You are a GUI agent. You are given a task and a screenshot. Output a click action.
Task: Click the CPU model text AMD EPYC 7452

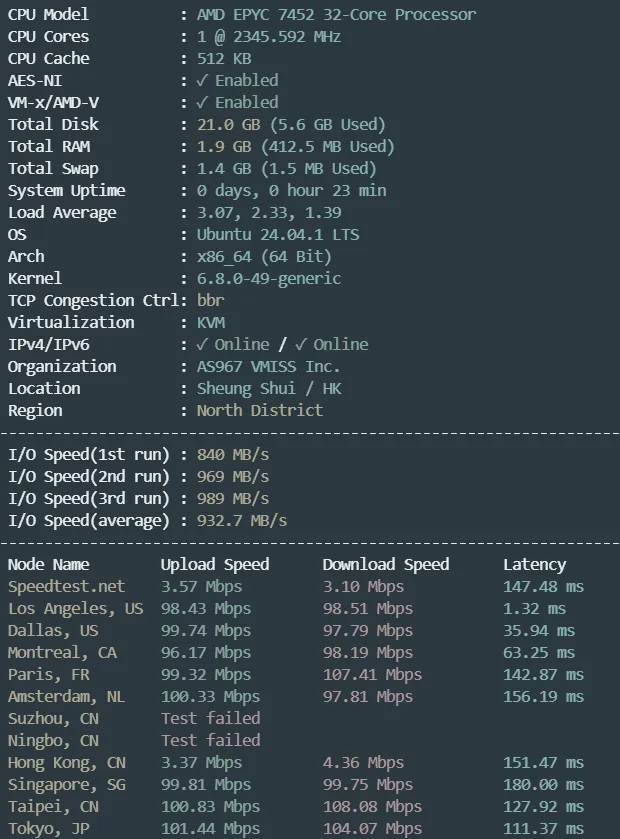click(256, 14)
